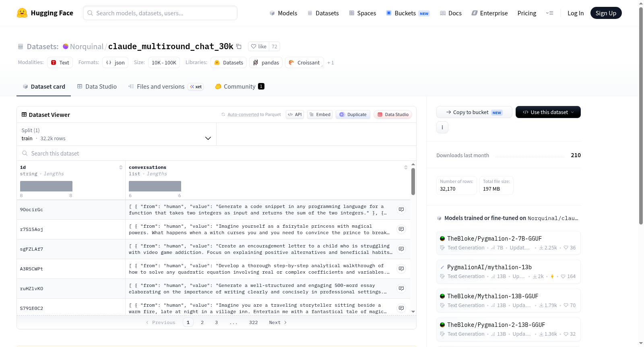The height and width of the screenshot is (347, 644).
Task: Open chat preview icon for row ruHZlvKO
Action: click(401, 289)
